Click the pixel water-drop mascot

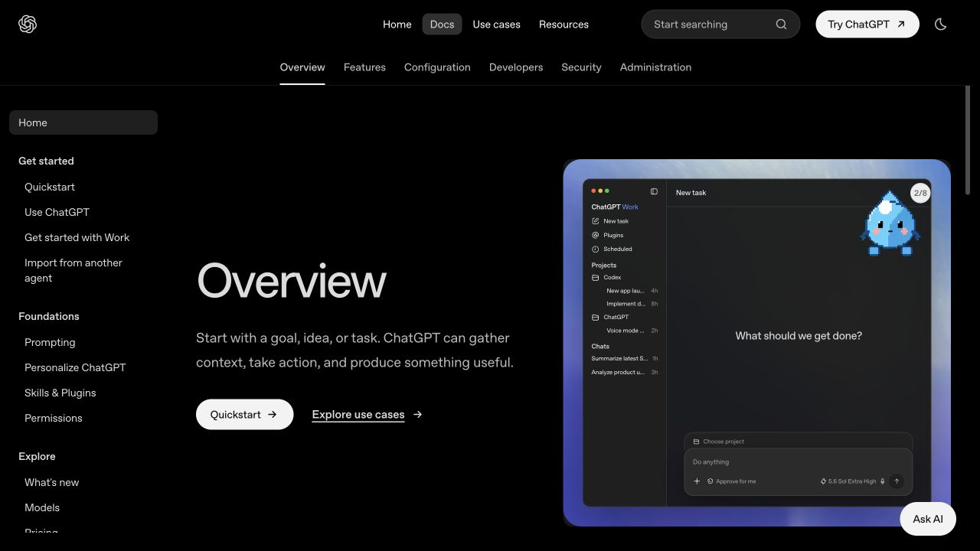click(x=890, y=223)
